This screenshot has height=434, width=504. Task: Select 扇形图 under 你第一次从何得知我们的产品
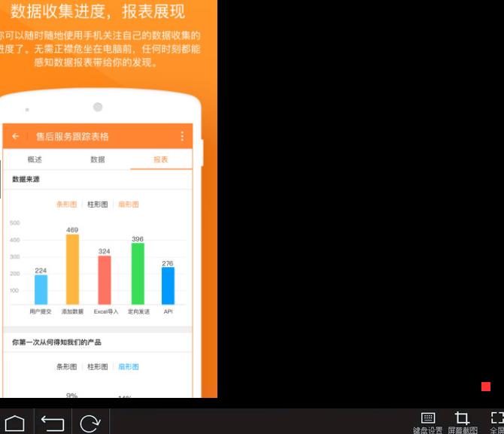(x=129, y=367)
